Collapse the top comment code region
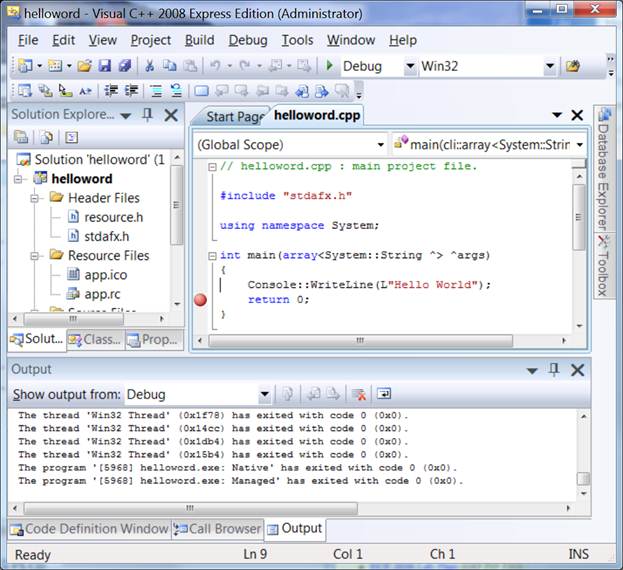623x570 pixels. point(213,167)
